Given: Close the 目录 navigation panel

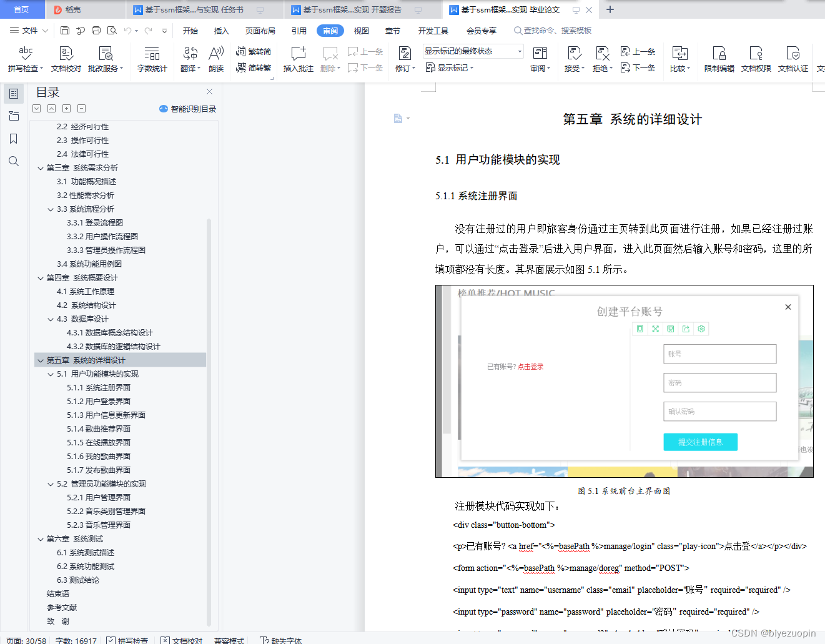Looking at the screenshot, I should click(209, 91).
